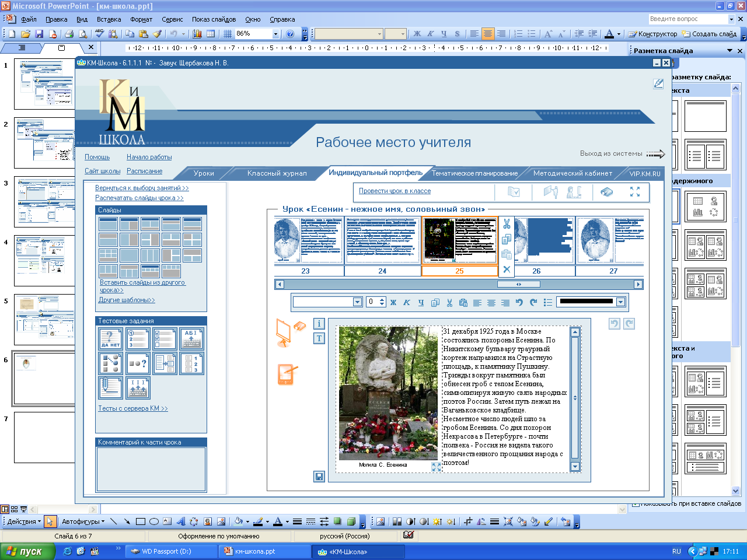
Task: Open font color dropdown arrow in drawing toolbar
Action: point(287,521)
